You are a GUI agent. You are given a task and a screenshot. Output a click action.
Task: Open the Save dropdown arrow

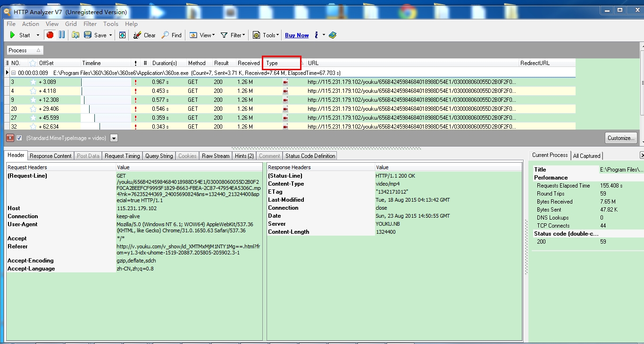click(x=110, y=35)
